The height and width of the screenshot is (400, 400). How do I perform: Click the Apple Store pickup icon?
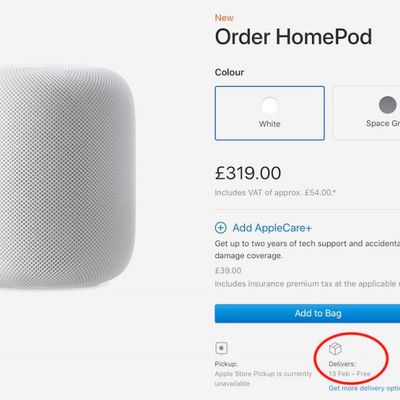click(221, 348)
